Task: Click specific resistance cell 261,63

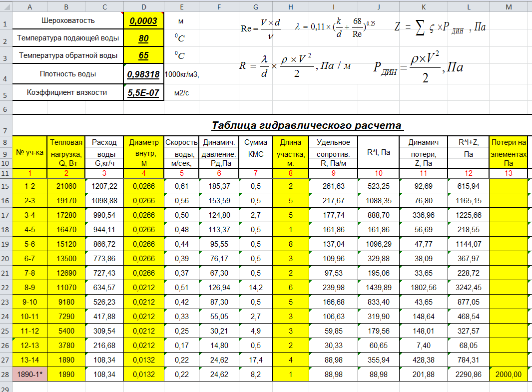Action: point(334,186)
